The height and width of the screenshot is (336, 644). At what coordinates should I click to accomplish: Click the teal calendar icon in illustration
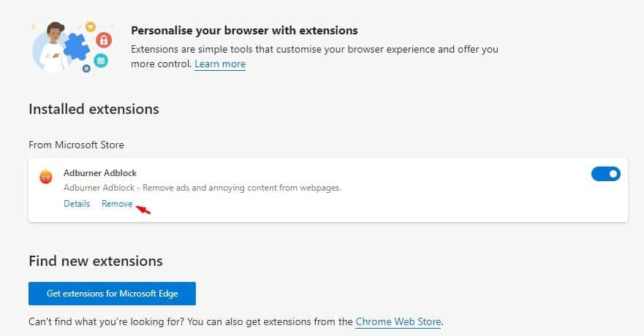pos(101,61)
